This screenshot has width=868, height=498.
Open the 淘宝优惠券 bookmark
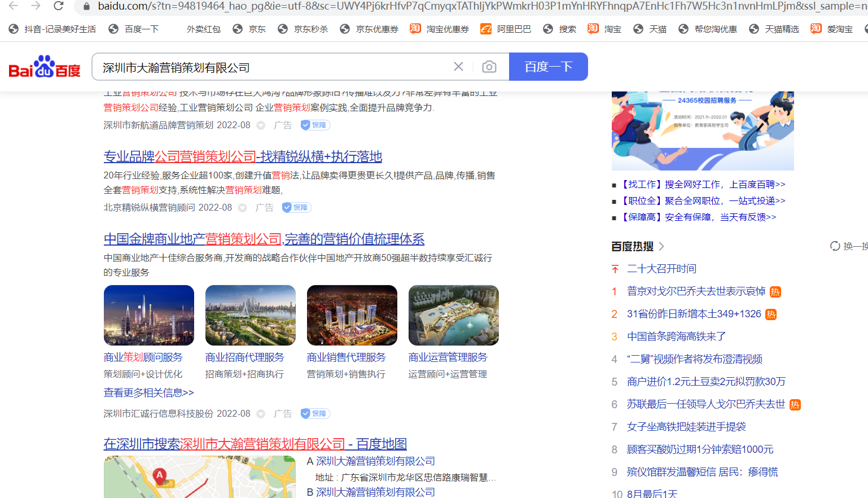[x=439, y=29]
